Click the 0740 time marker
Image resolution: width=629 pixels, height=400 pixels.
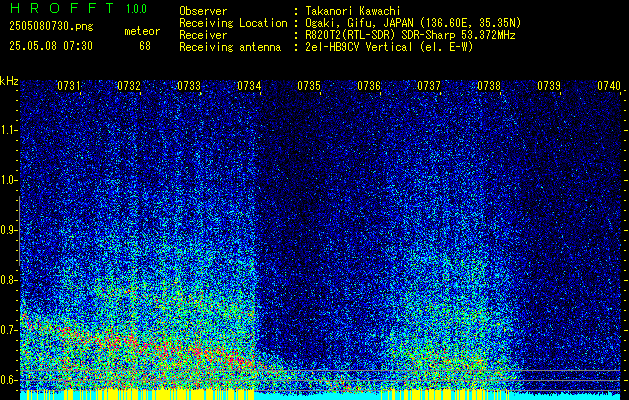[x=609, y=86]
